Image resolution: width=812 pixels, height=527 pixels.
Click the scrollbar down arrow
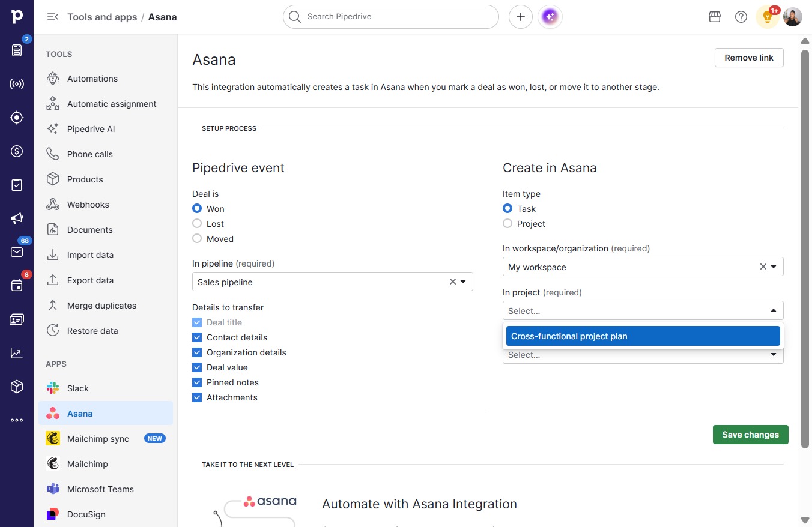click(805, 520)
